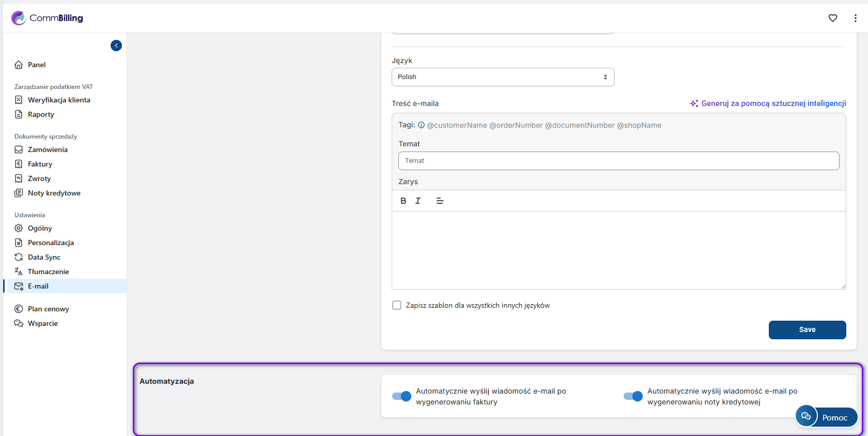Click the Temat subject input field
This screenshot has width=868, height=436.
coord(618,161)
